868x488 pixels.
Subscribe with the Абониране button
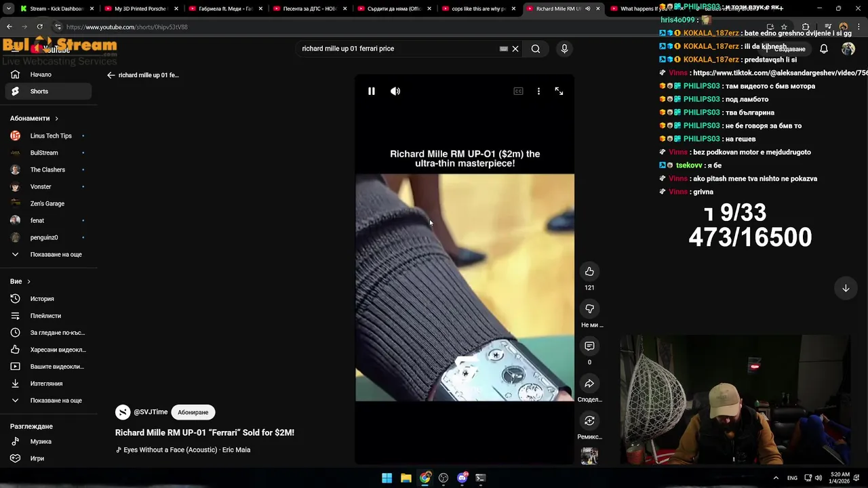pyautogui.click(x=193, y=412)
